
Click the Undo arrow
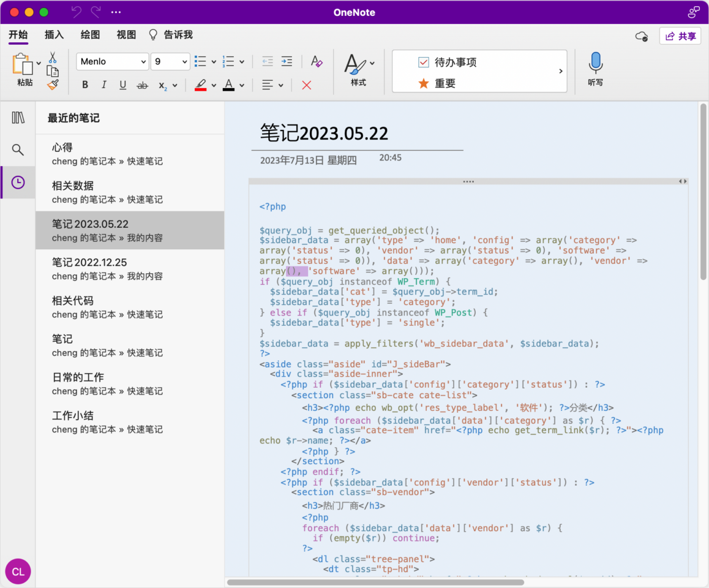pyautogui.click(x=77, y=12)
